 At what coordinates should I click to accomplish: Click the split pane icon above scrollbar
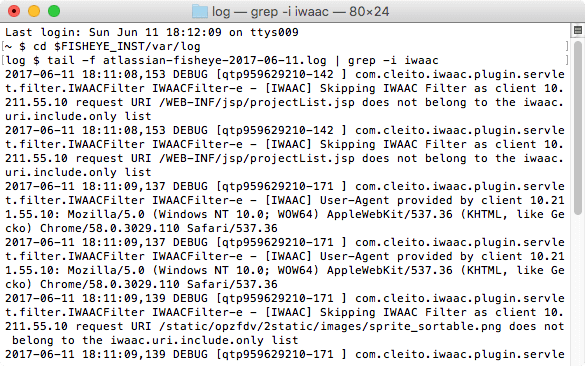[x=578, y=30]
